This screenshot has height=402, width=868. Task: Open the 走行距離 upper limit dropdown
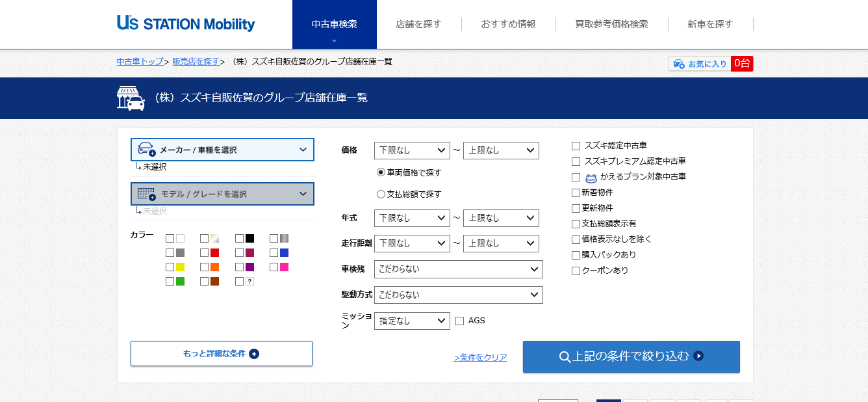[x=501, y=243]
